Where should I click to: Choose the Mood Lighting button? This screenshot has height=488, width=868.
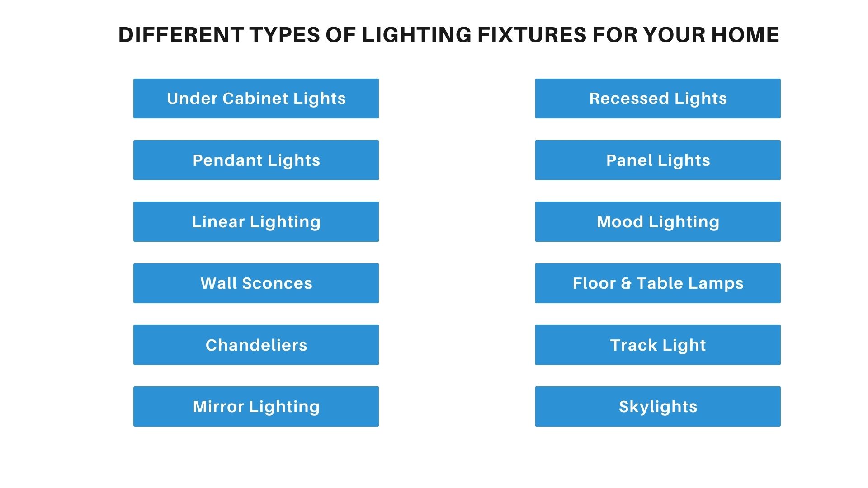pyautogui.click(x=658, y=221)
